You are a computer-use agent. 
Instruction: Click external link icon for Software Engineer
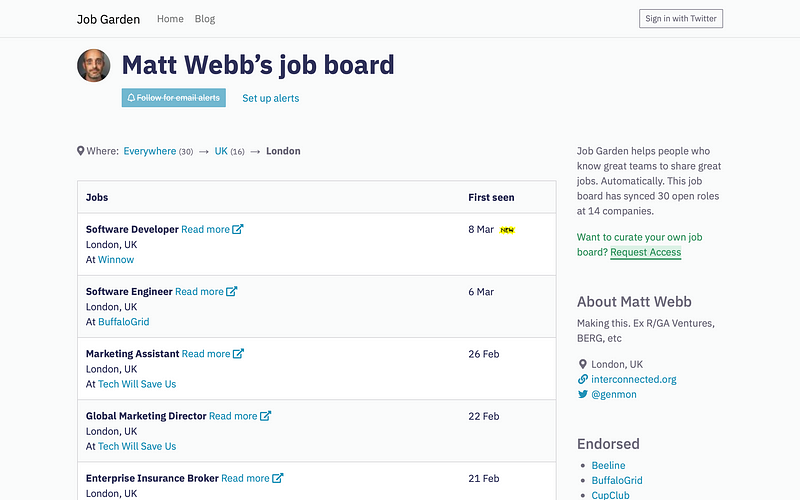coord(232,291)
